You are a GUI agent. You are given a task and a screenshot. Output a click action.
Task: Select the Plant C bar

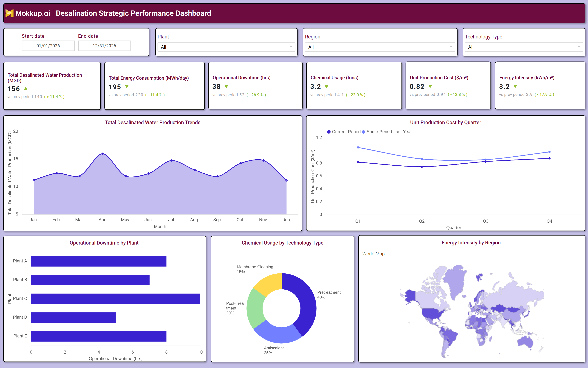(116, 299)
